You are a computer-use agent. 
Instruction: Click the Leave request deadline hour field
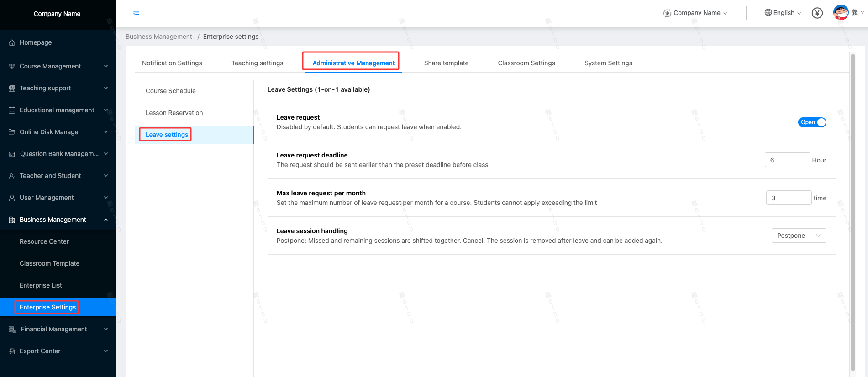[787, 160]
